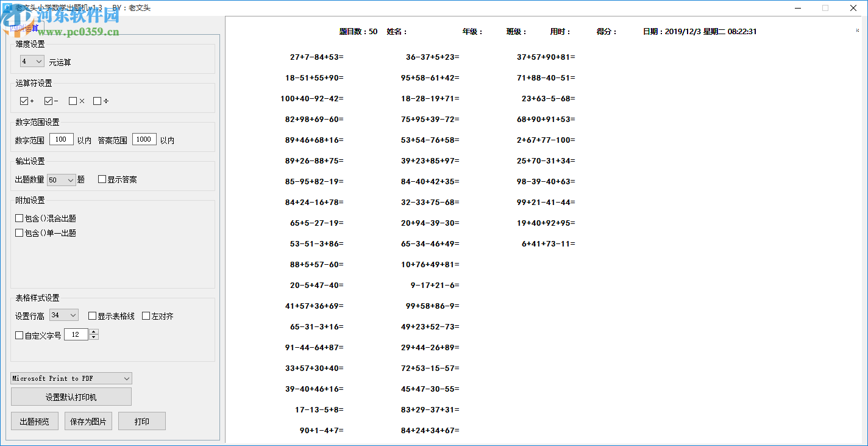The height and width of the screenshot is (446, 868).
Task: Click the 姓名： label in the header
Action: (x=397, y=32)
